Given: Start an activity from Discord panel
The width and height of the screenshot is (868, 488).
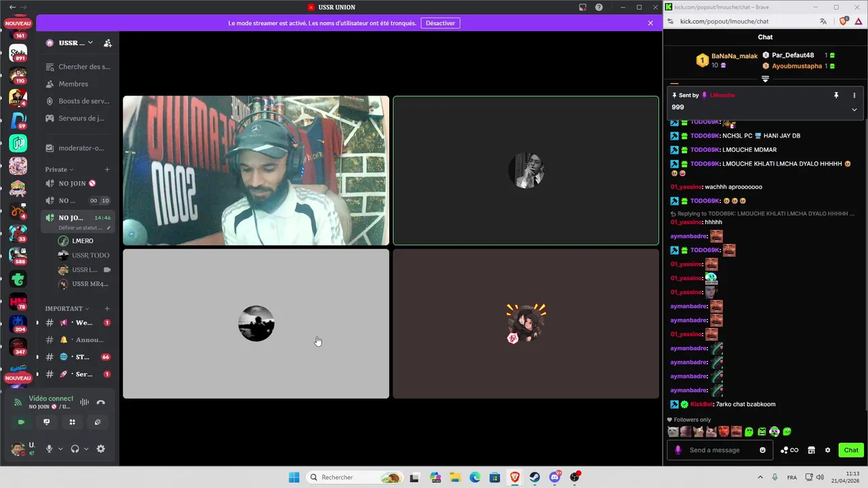Looking at the screenshot, I should (x=72, y=422).
